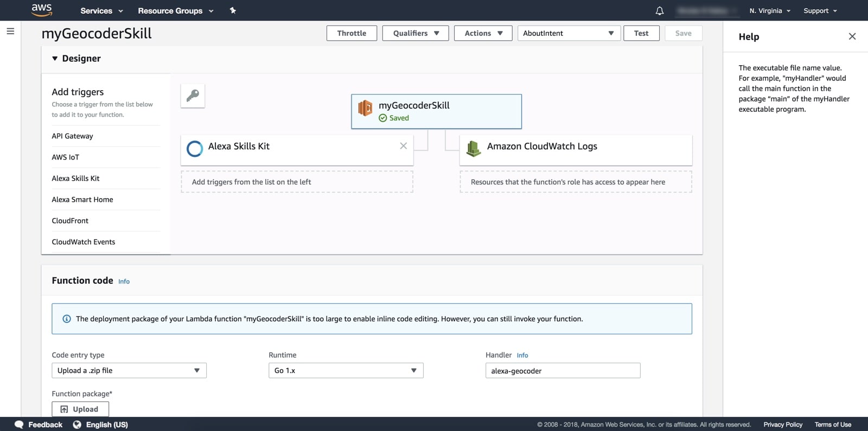This screenshot has width=868, height=431.
Task: Open the Runtime Go 1.x dropdown
Action: [x=346, y=370]
